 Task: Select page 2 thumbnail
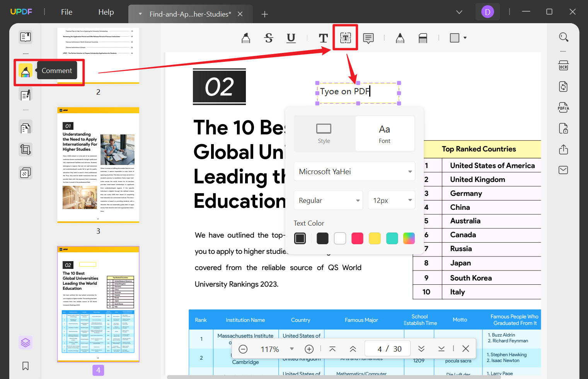98,56
